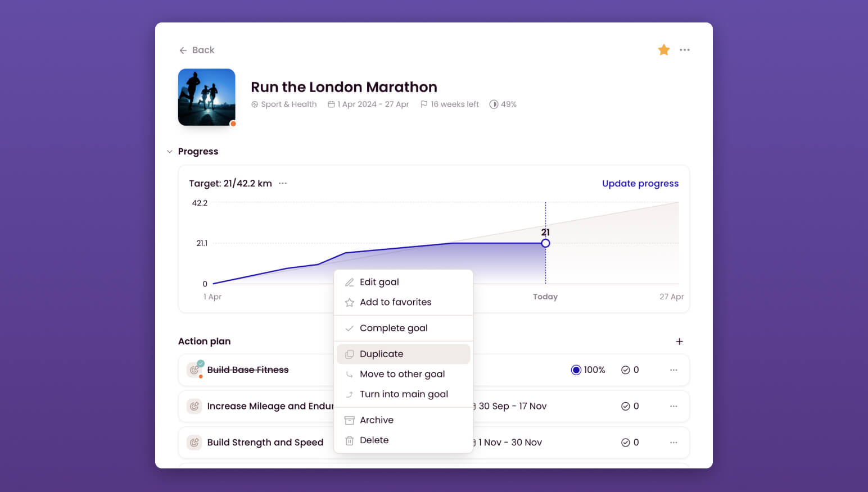868x492 pixels.
Task: Click the chart's current progress point at 21
Action: (x=545, y=243)
